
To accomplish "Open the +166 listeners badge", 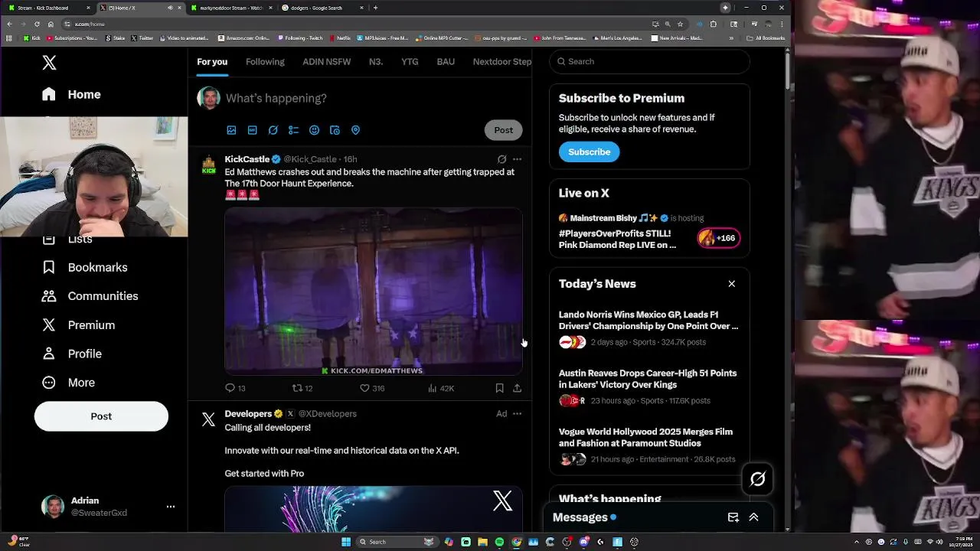I will [x=718, y=238].
